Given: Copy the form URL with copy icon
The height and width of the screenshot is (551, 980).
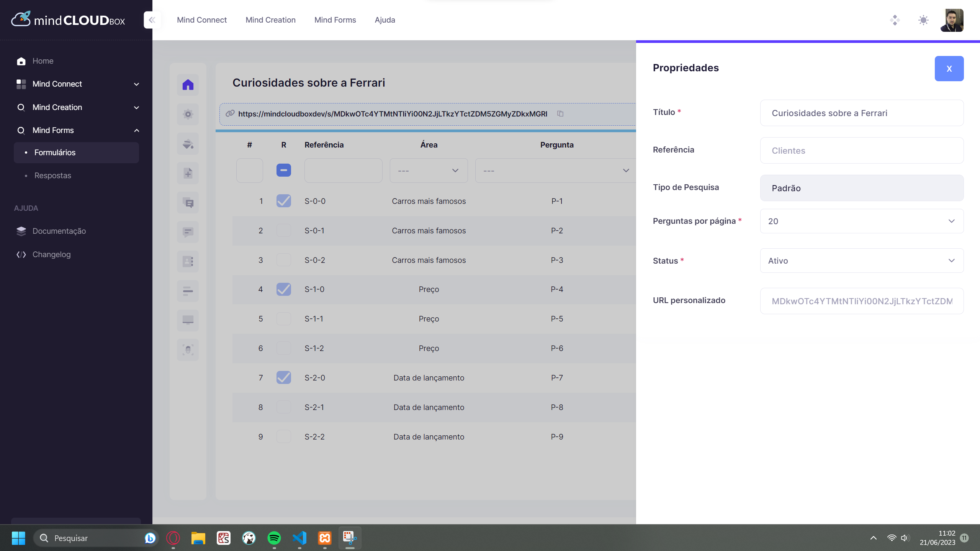Looking at the screenshot, I should (560, 114).
